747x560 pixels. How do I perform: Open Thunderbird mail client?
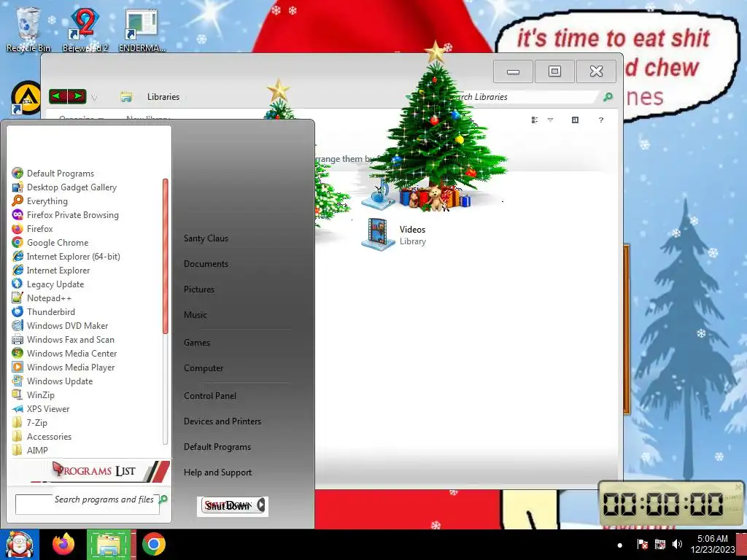(x=43, y=311)
